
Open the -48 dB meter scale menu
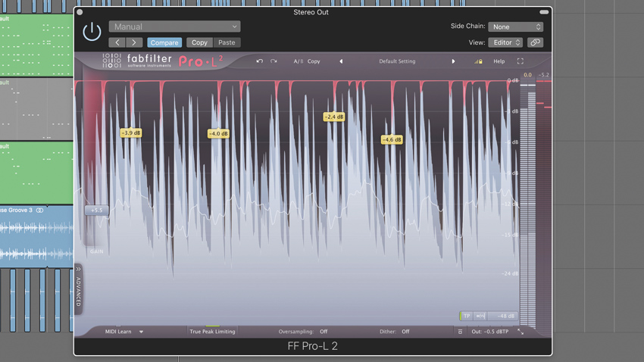[505, 316]
